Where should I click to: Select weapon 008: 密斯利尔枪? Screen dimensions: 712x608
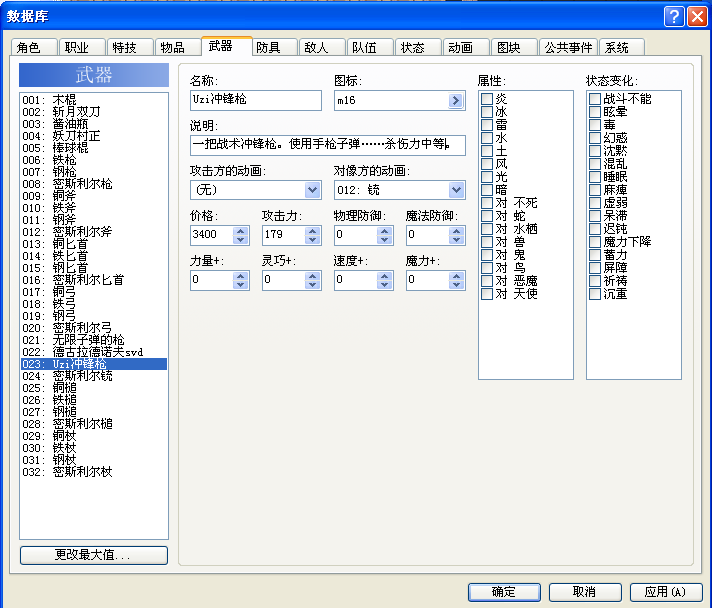(x=94, y=184)
